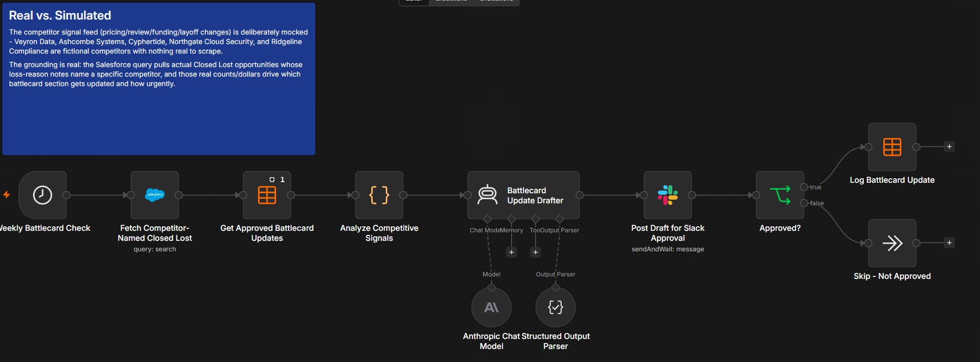Click the iteration count badge on Get Approved node
The height and width of the screenshot is (362, 980).
coord(278,179)
